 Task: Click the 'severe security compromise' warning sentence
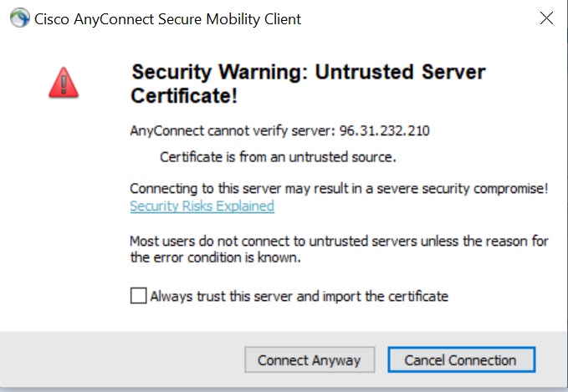click(339, 189)
